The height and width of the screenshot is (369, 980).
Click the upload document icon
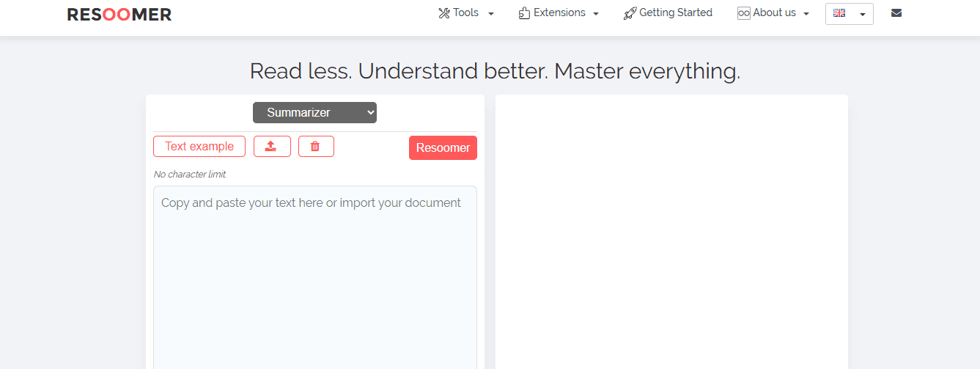tap(272, 146)
